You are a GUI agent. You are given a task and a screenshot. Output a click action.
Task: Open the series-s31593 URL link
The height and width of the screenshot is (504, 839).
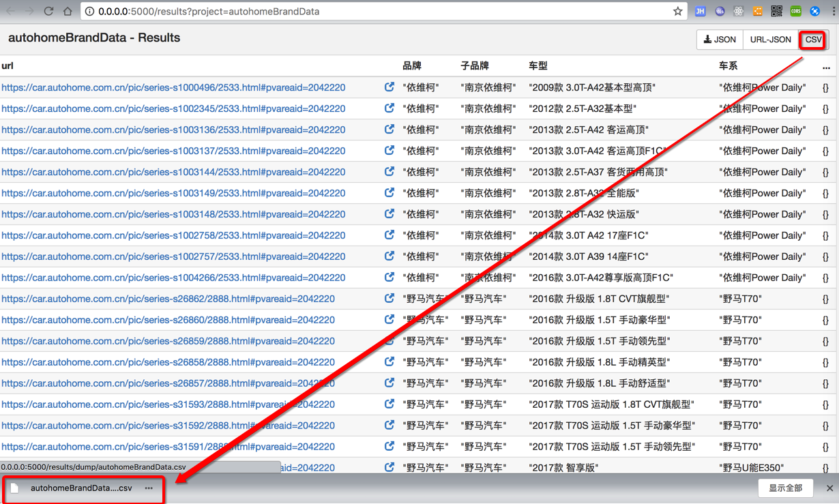[x=168, y=404]
